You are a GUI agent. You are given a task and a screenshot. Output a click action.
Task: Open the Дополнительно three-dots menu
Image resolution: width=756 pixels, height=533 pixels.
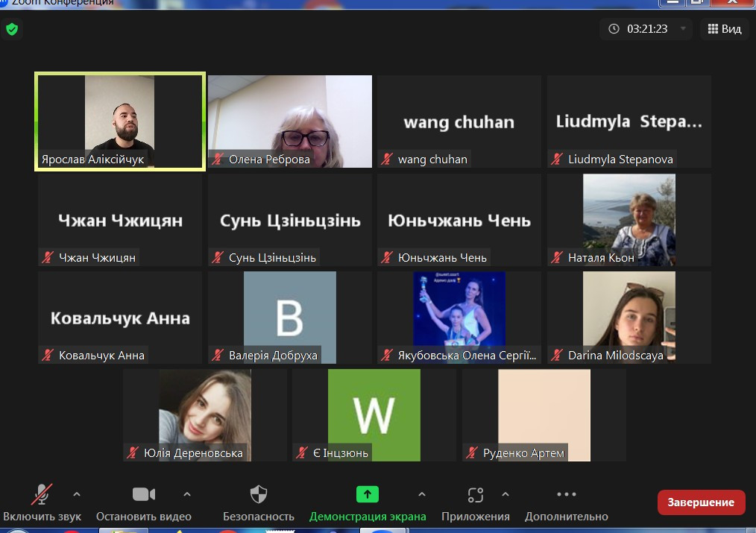pos(567,495)
